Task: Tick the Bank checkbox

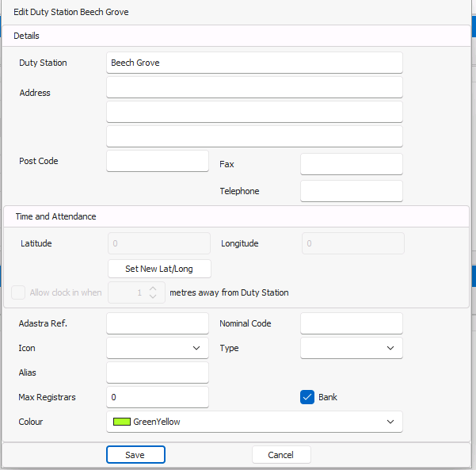Action: click(x=308, y=397)
